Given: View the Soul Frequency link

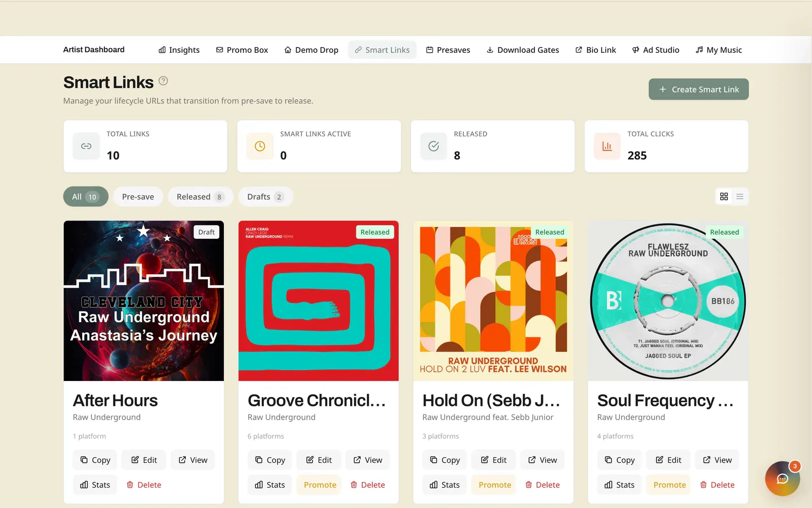Looking at the screenshot, I should click(x=717, y=460).
